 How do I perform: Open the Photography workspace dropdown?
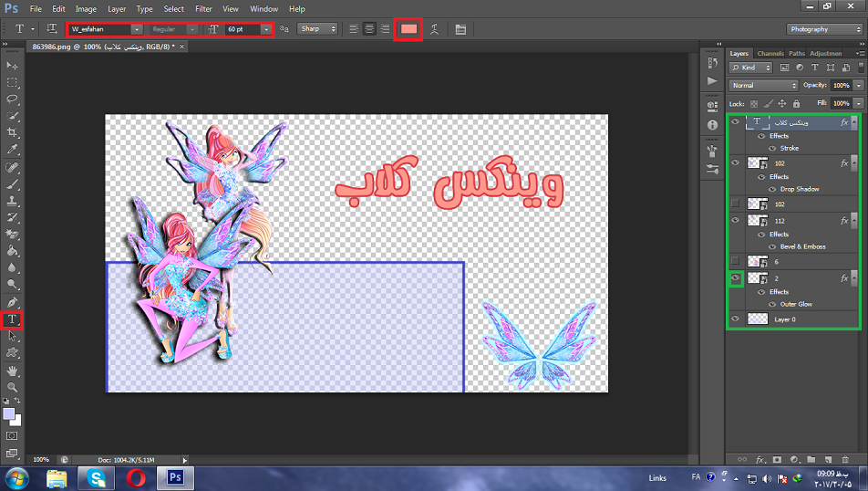[x=825, y=29]
